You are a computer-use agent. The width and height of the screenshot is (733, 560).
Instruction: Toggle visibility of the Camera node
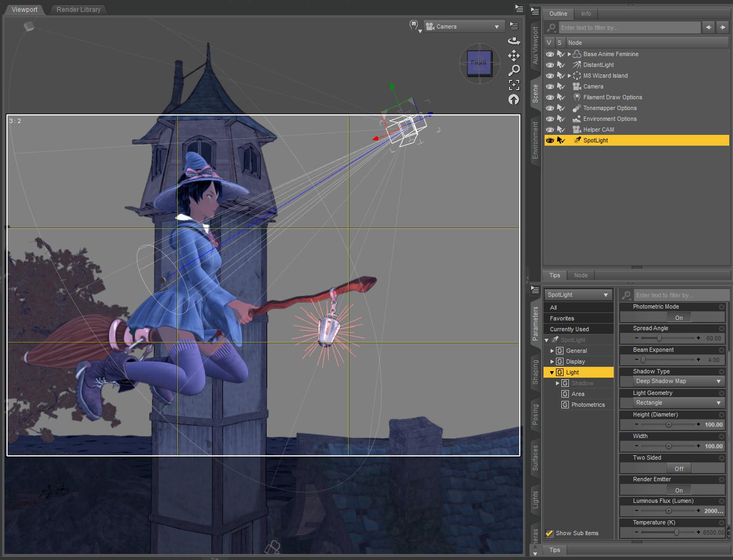coord(549,86)
